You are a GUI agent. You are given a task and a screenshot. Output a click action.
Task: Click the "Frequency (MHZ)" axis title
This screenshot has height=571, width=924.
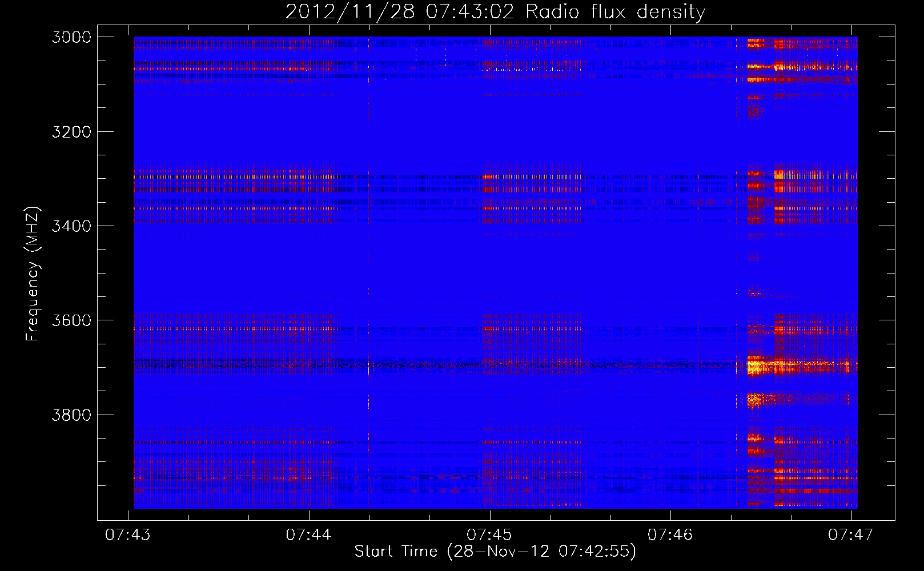[x=33, y=274]
